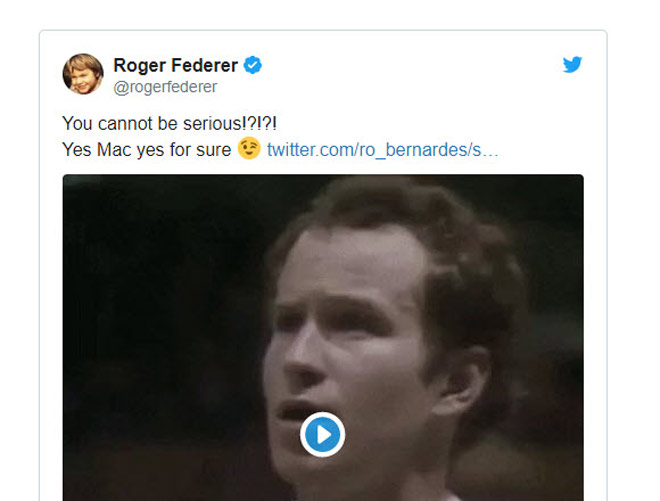Click the Twitter bird logo
Image resolution: width=660 pixels, height=501 pixels.
[572, 65]
